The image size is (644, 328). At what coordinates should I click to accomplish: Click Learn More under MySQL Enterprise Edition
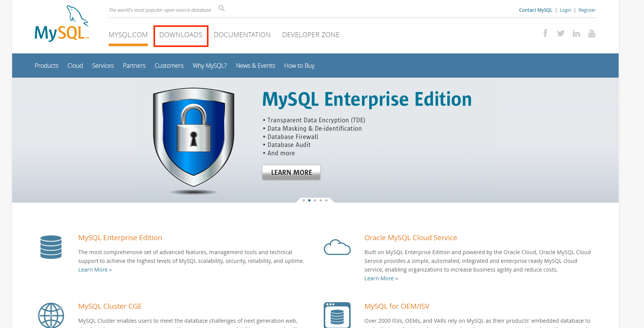coord(95,270)
